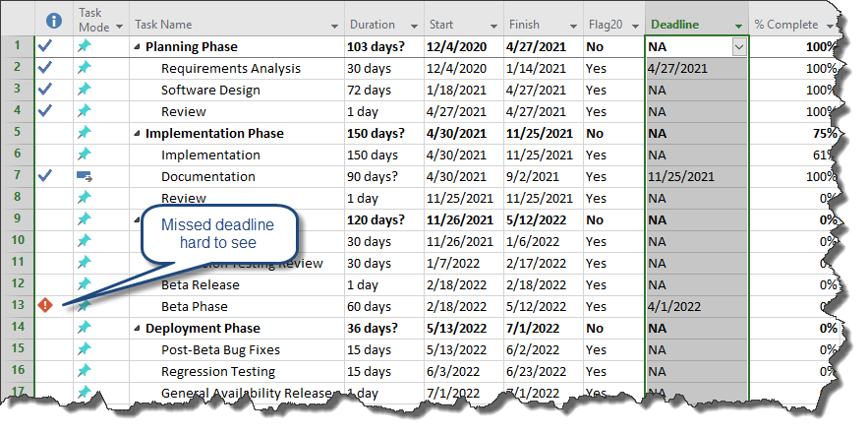Viewport: 868px width, 434px height.
Task: Click the 72 days duration cell
Action: (x=384, y=90)
